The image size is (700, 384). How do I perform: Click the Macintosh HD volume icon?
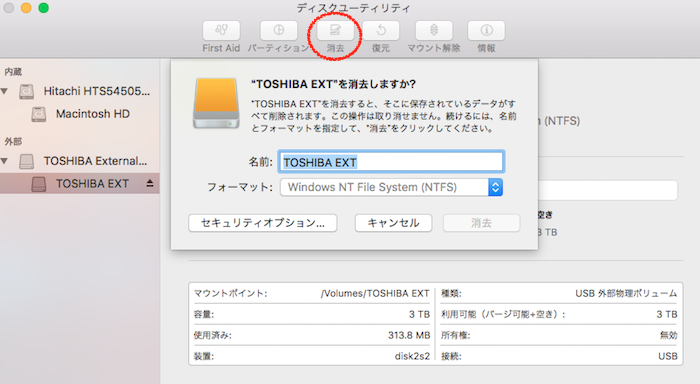39,115
